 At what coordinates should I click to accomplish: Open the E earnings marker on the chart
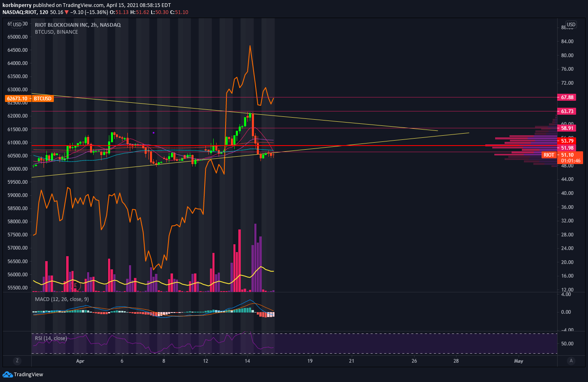(x=75, y=285)
